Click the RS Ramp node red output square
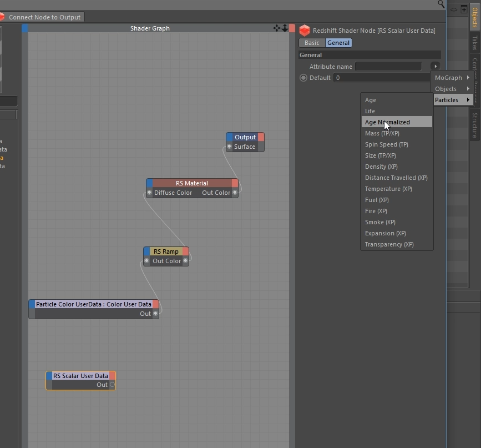The width and height of the screenshot is (481, 448). (x=186, y=251)
